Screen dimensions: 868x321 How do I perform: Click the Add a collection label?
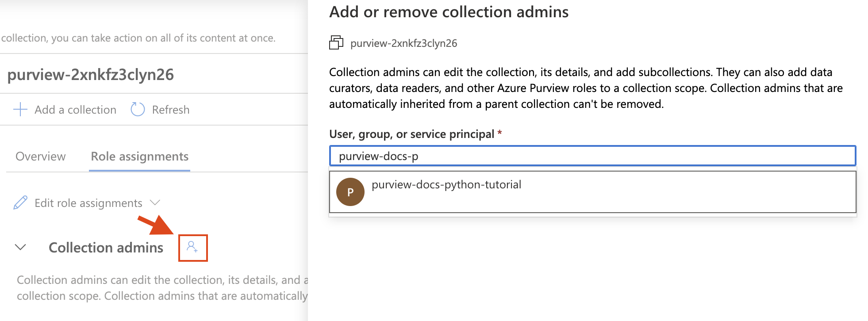pos(75,110)
